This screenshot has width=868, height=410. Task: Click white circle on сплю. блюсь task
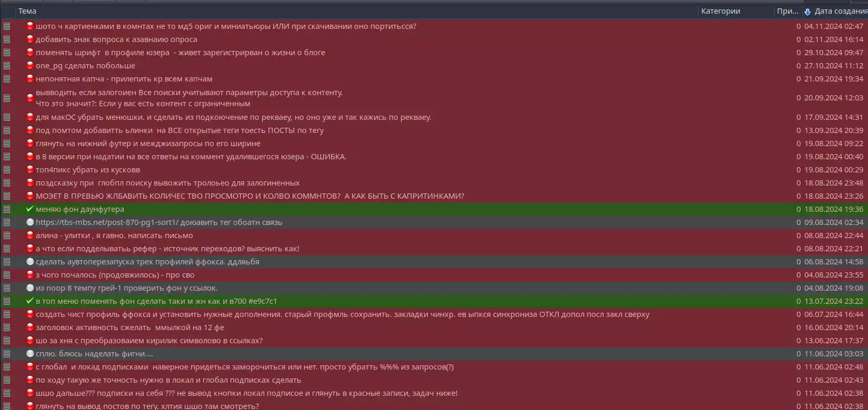click(x=30, y=354)
